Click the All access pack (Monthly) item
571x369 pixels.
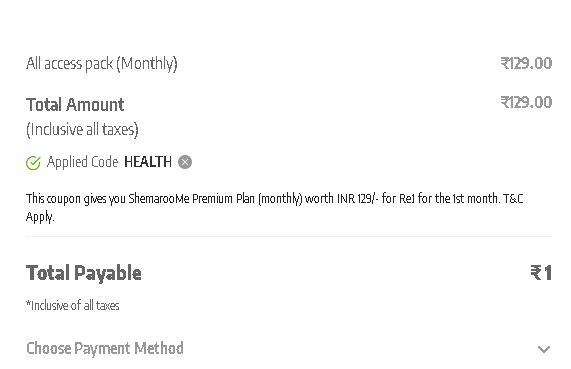[102, 64]
